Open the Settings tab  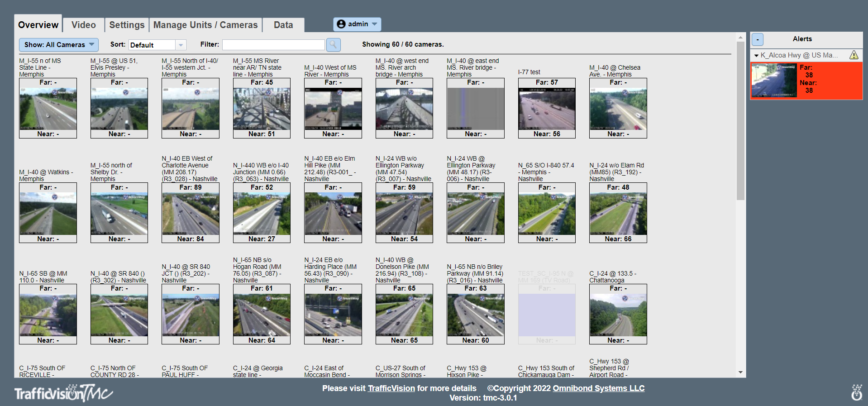pyautogui.click(x=127, y=25)
